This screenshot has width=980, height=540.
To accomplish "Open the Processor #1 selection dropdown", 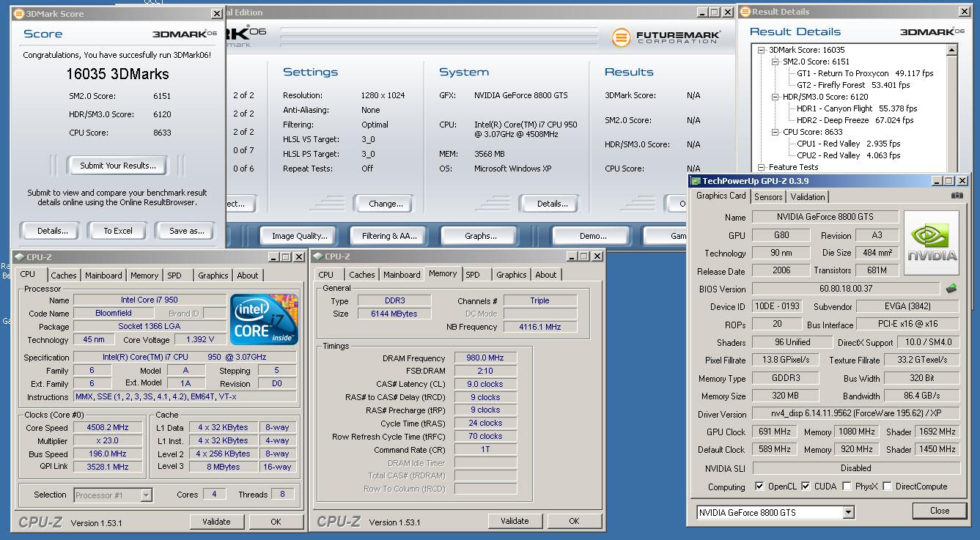I will pyautogui.click(x=146, y=495).
